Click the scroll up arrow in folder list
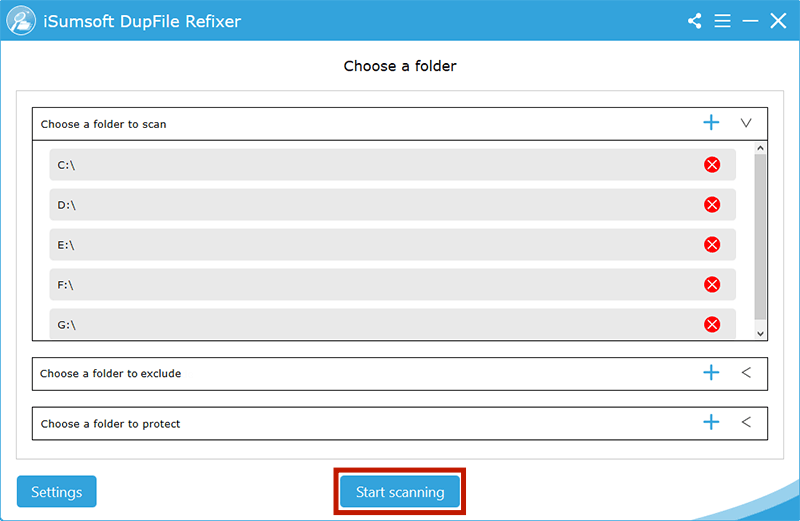The image size is (800, 521). 760,148
